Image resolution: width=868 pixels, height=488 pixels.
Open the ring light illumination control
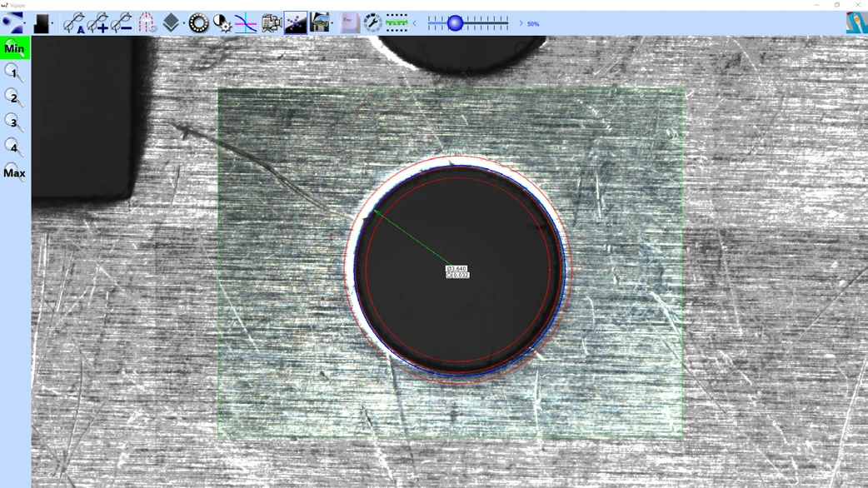coord(198,23)
